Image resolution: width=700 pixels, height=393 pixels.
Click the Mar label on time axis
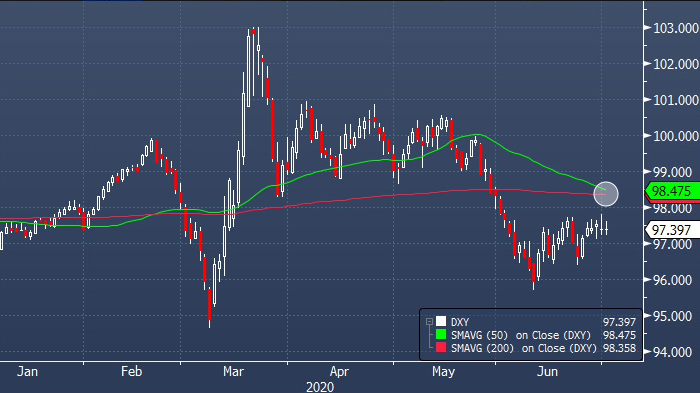pos(233,372)
